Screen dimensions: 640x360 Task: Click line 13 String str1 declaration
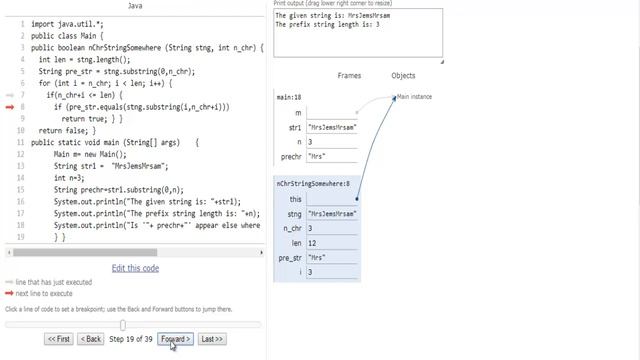coord(111,166)
